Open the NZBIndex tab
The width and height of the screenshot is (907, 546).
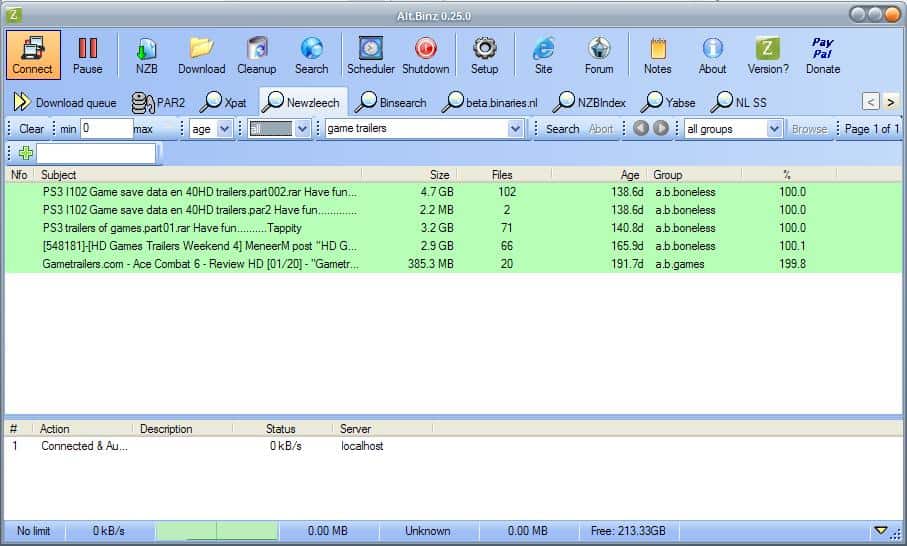(x=589, y=102)
